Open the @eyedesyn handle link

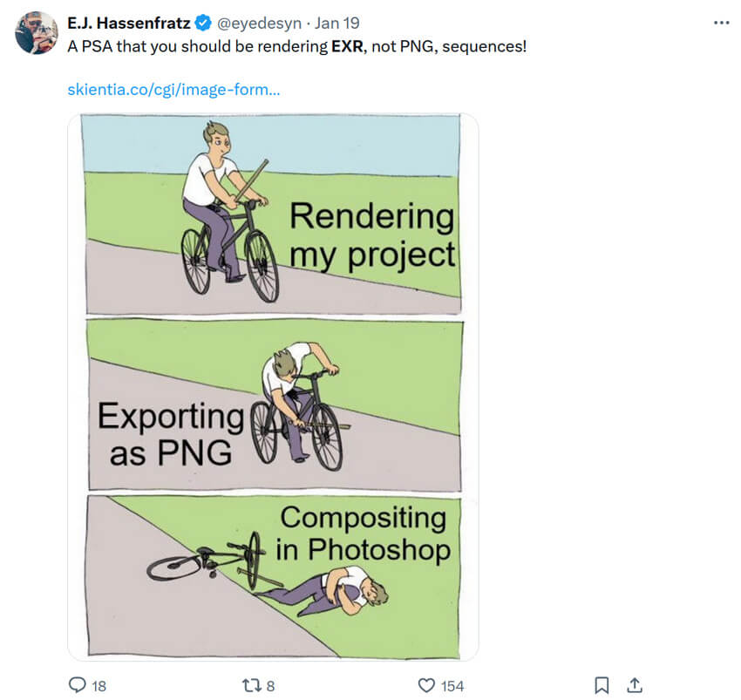click(x=259, y=24)
